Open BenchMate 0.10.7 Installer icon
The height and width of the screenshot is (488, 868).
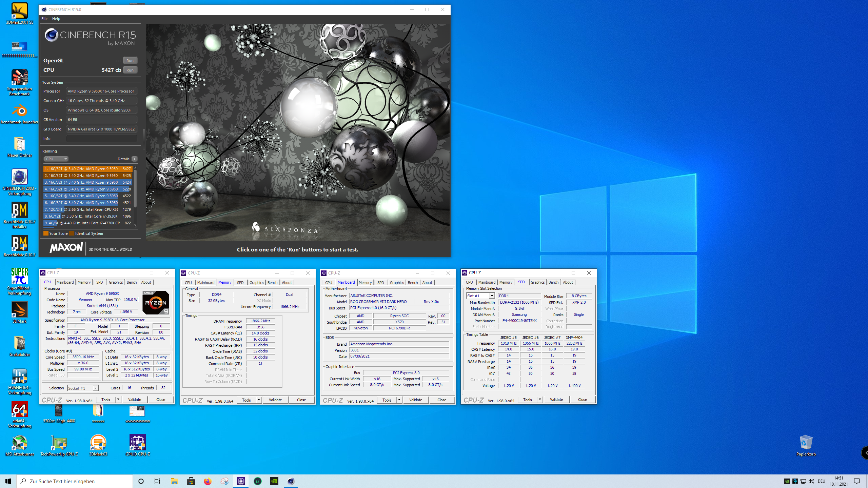19,216
